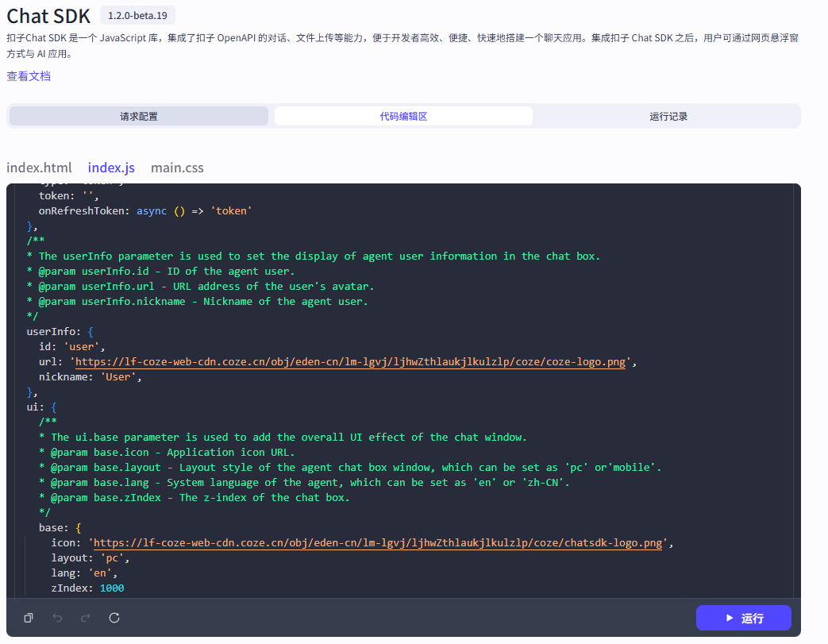Open the 运行记录 tab

tap(668, 116)
